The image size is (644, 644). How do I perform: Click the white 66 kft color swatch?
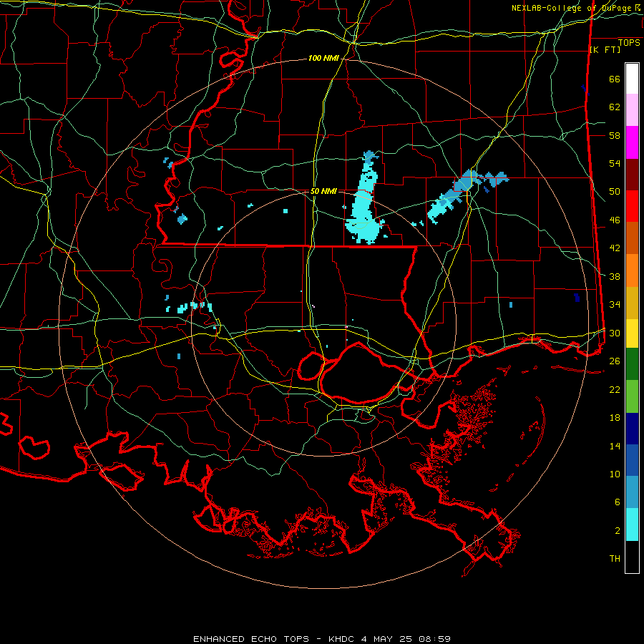click(x=632, y=79)
